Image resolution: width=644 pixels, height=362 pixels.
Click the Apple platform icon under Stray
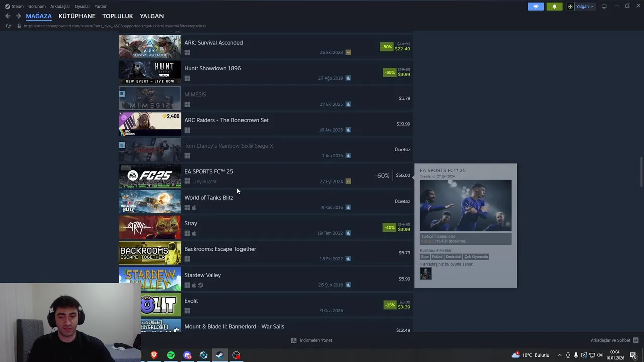194,233
